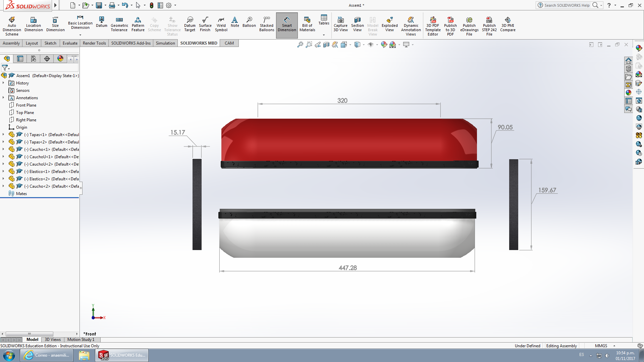Open Internet Explorer Correo taskbar item
Viewport: 644px width, 362px height.
[47, 355]
